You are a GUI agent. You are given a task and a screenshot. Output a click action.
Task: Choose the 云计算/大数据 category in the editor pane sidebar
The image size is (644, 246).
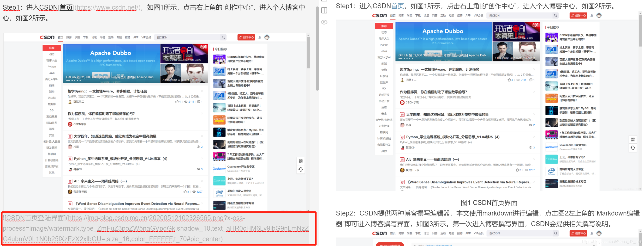52,141
